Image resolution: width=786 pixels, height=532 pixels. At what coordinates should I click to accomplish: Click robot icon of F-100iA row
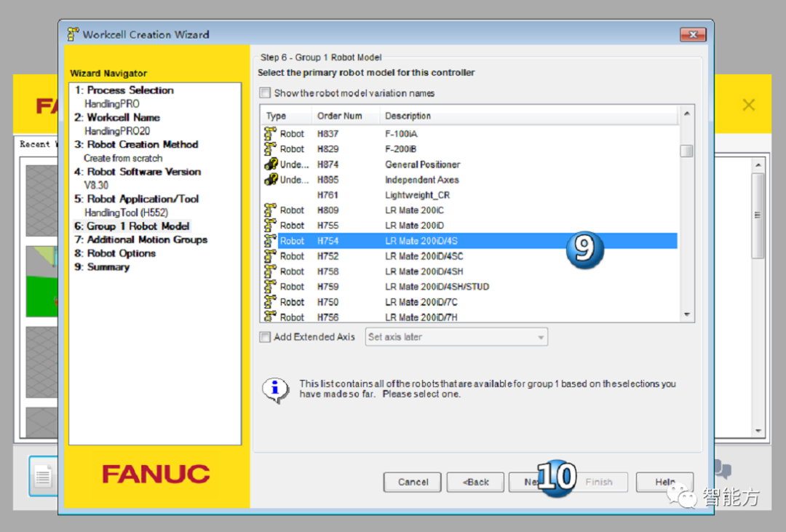coord(270,133)
